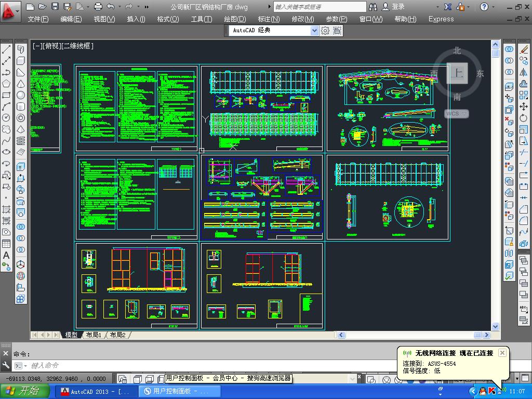
Task: Switch to the 布局1 layout tab
Action: [94, 335]
